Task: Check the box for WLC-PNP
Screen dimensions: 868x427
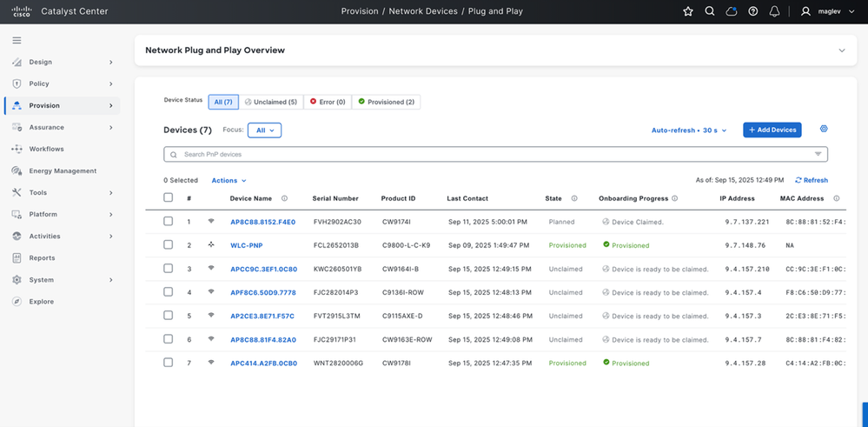Action: tap(169, 244)
